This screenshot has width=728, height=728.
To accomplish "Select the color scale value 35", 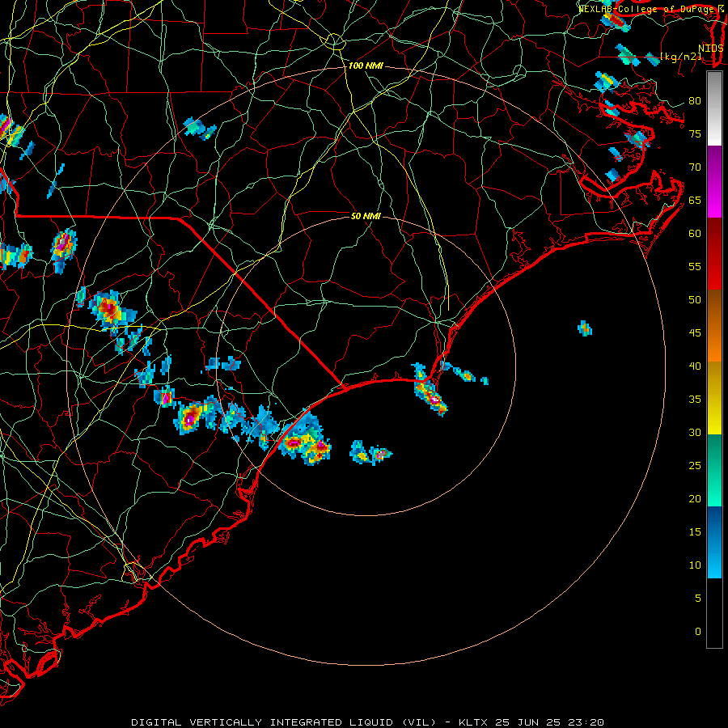I will (x=695, y=400).
